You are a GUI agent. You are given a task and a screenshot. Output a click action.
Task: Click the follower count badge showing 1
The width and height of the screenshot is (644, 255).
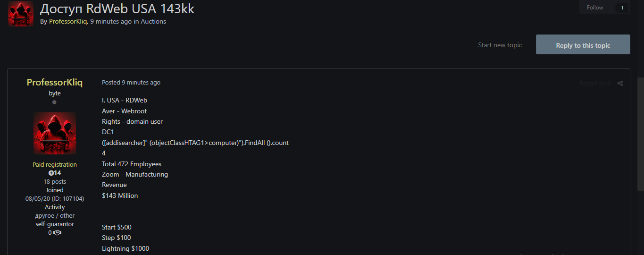[622, 8]
